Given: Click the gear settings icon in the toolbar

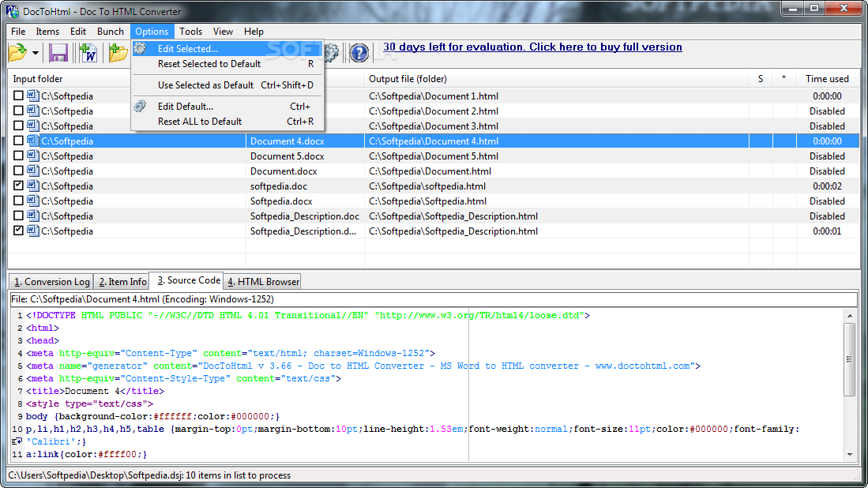Looking at the screenshot, I should coord(332,53).
